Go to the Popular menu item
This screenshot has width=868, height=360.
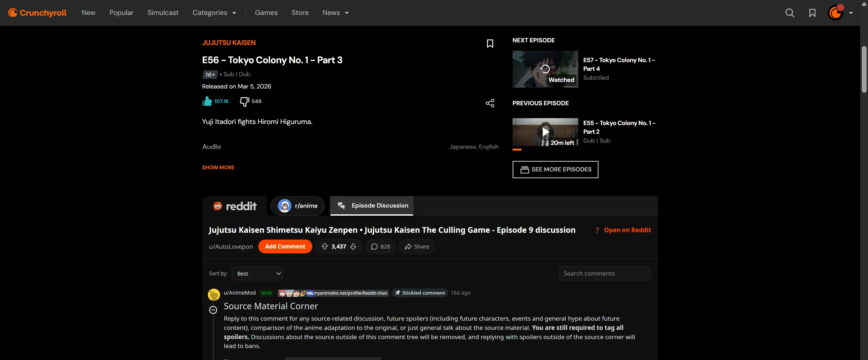tap(121, 13)
